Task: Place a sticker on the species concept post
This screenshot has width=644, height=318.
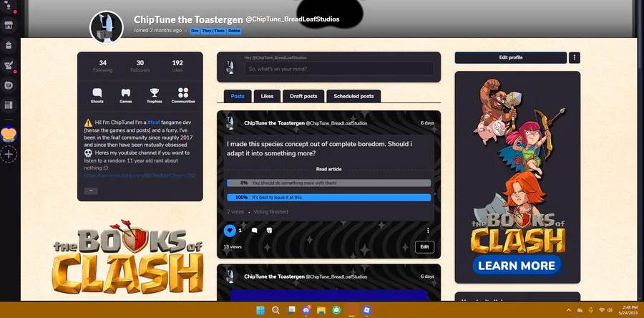Action: click(x=269, y=231)
